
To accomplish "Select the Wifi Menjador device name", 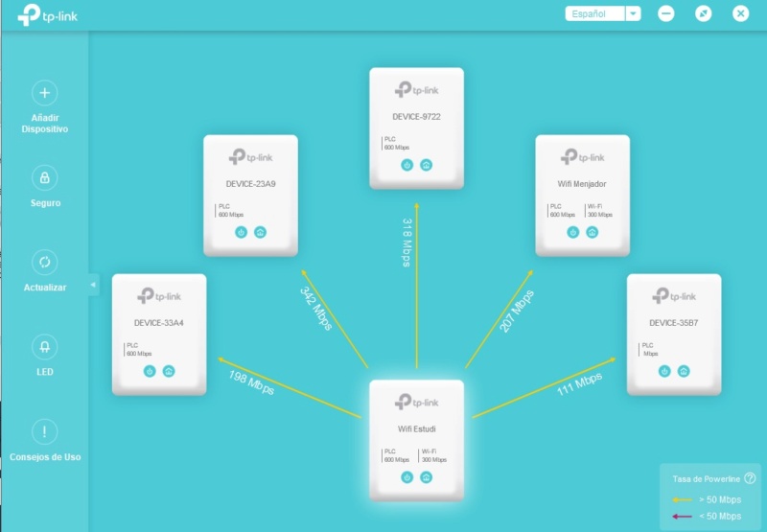I will 582,184.
